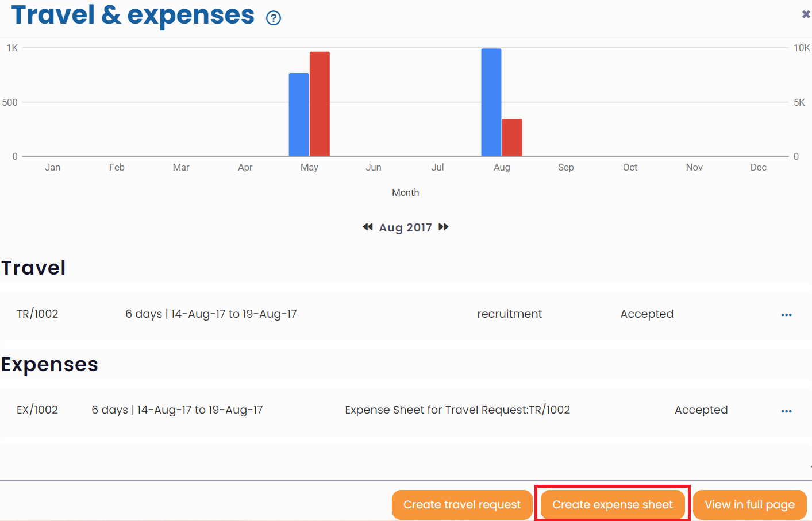Click the Accepted status of EX/1002
The height and width of the screenshot is (521, 812).
click(x=701, y=410)
